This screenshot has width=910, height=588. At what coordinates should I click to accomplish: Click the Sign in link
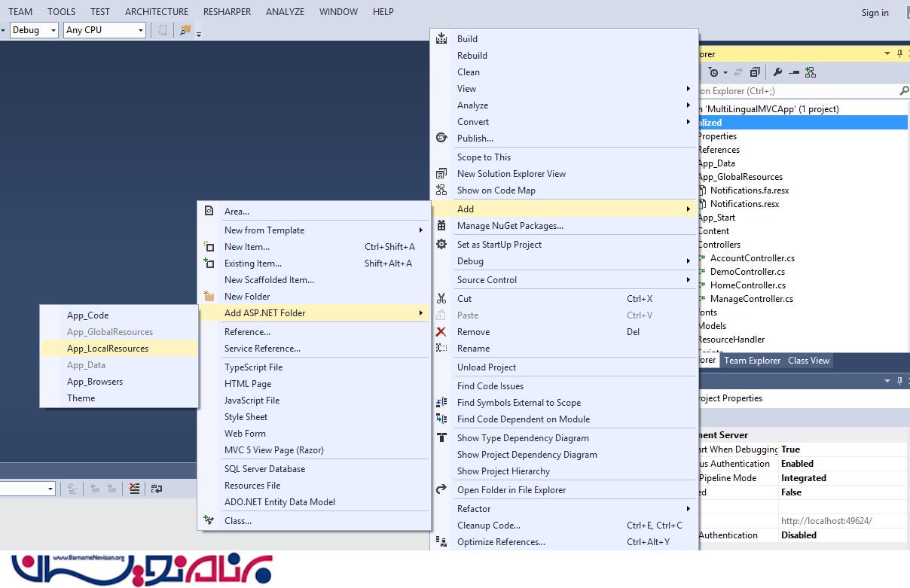875,13
